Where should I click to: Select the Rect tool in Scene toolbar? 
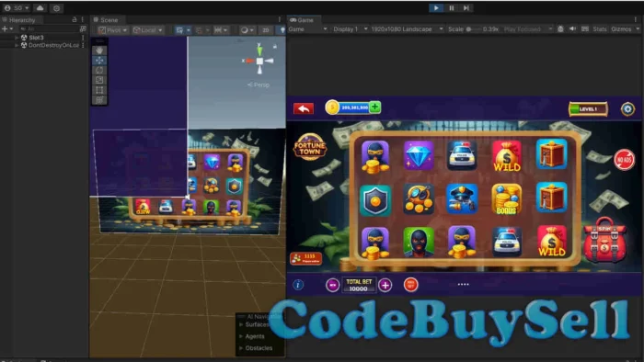[x=99, y=90]
